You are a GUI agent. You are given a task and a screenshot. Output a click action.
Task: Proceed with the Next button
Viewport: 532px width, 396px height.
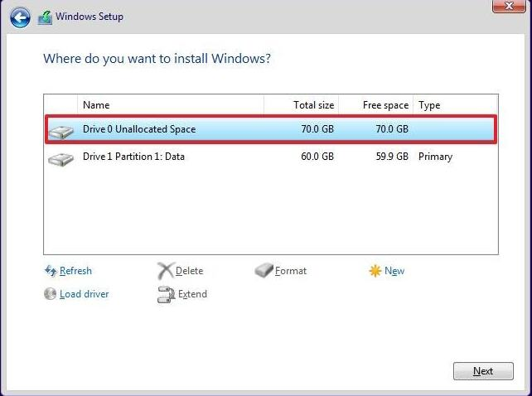coord(483,371)
